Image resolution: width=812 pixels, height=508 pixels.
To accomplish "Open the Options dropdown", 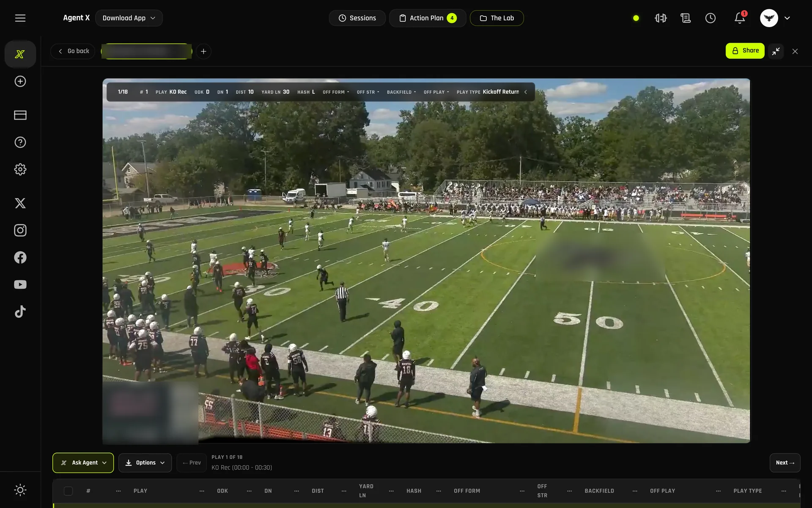I will click(x=145, y=463).
